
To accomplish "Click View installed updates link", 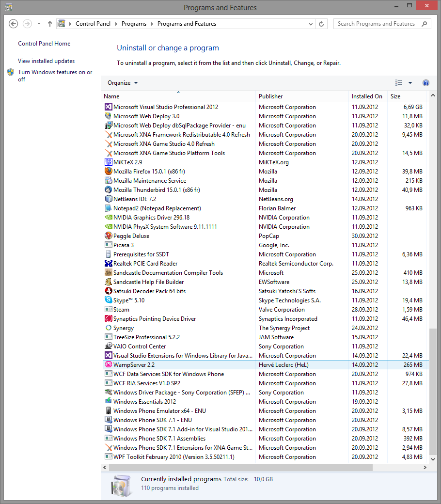I will [46, 61].
